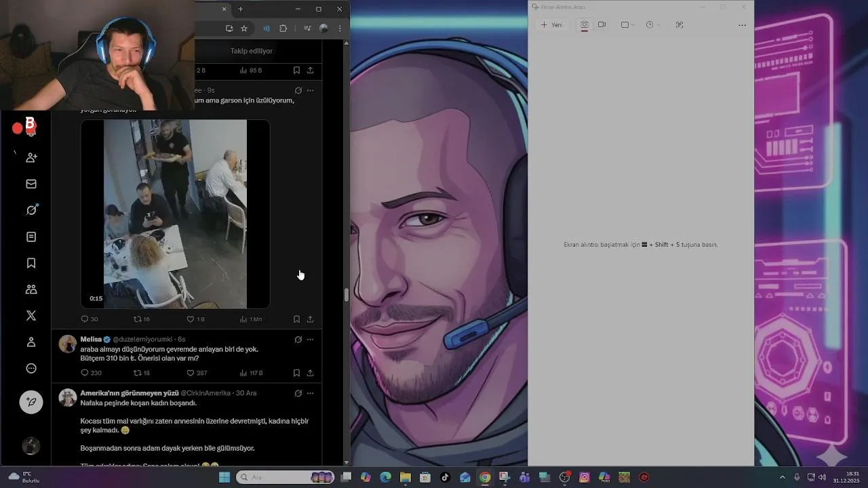Open Chrome extensions puzzle icon
Image resolution: width=868 pixels, height=488 pixels.
(x=283, y=28)
